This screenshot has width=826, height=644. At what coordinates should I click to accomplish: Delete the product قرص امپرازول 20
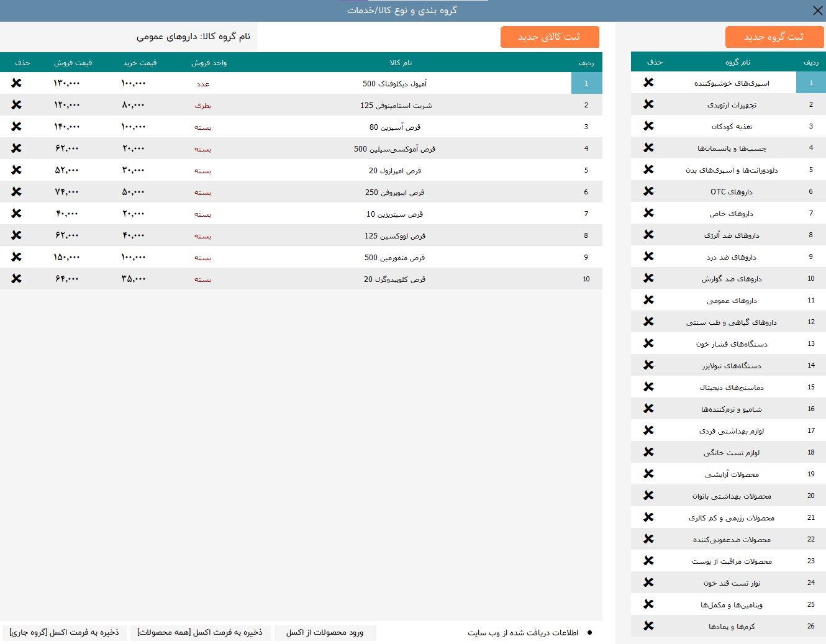[16, 170]
